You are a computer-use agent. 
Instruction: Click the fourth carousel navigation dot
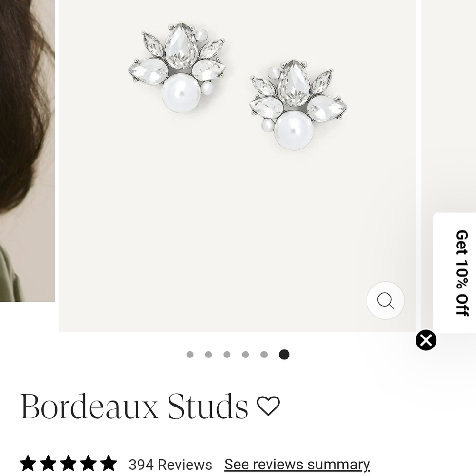(x=246, y=354)
